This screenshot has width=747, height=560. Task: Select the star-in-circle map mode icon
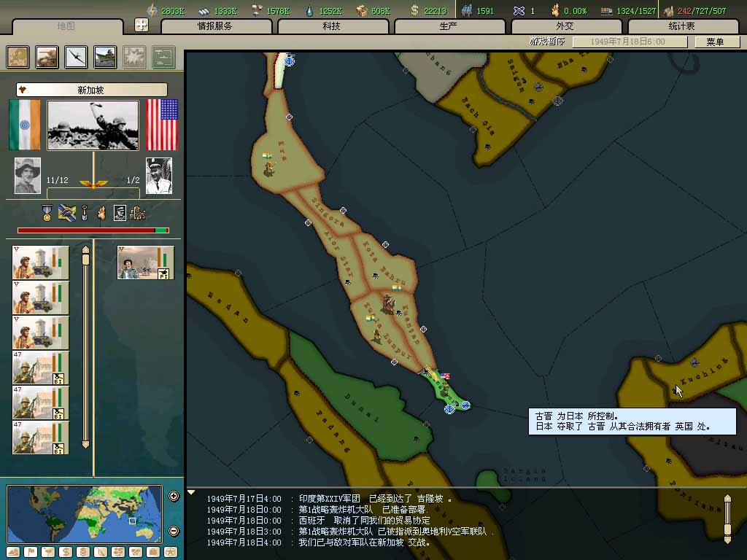171,552
